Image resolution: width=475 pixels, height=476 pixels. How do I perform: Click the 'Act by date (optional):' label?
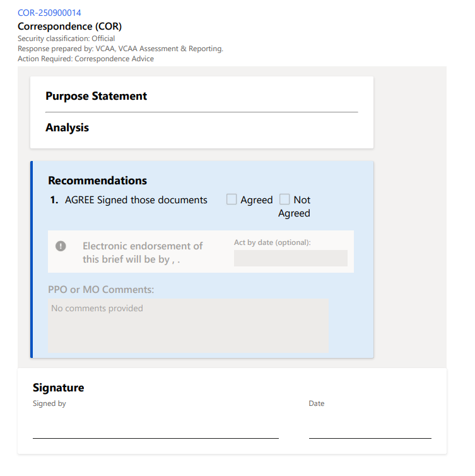[273, 242]
